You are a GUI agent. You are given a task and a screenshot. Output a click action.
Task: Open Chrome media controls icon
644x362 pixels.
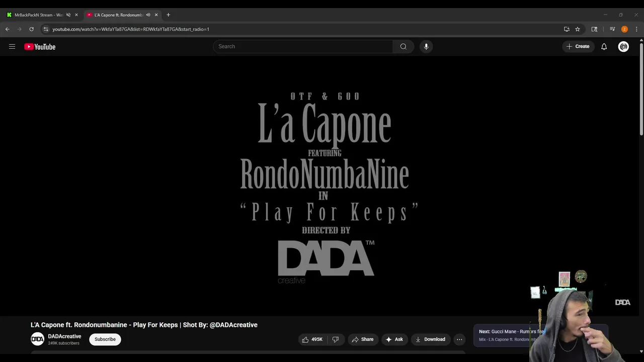612,29
